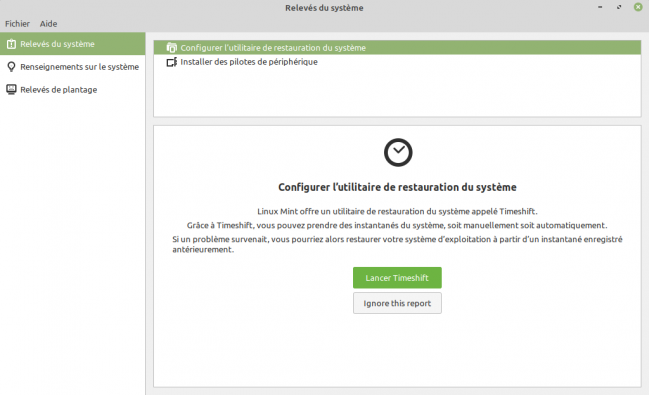
Task: Select Configurer l'utilitaire de restauration report row
Action: tap(397, 48)
